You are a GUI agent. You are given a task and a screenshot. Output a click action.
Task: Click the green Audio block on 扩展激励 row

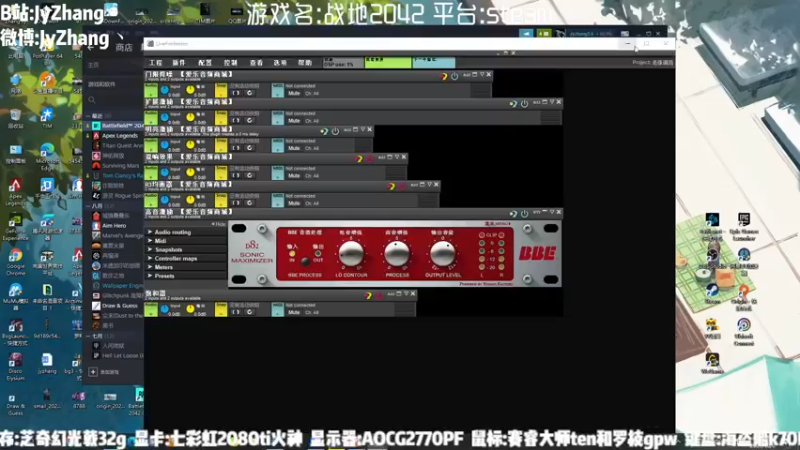pyautogui.click(x=151, y=118)
